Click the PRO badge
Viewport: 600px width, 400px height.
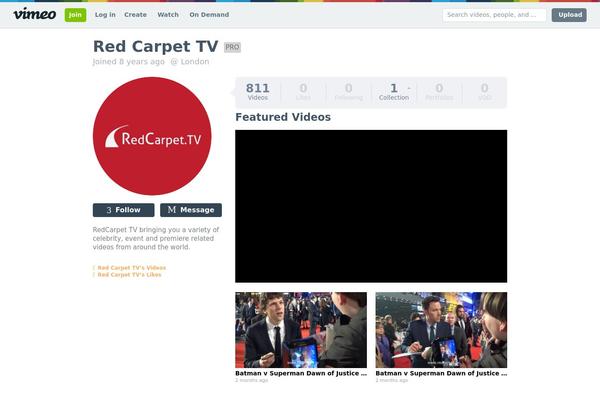[x=232, y=47]
